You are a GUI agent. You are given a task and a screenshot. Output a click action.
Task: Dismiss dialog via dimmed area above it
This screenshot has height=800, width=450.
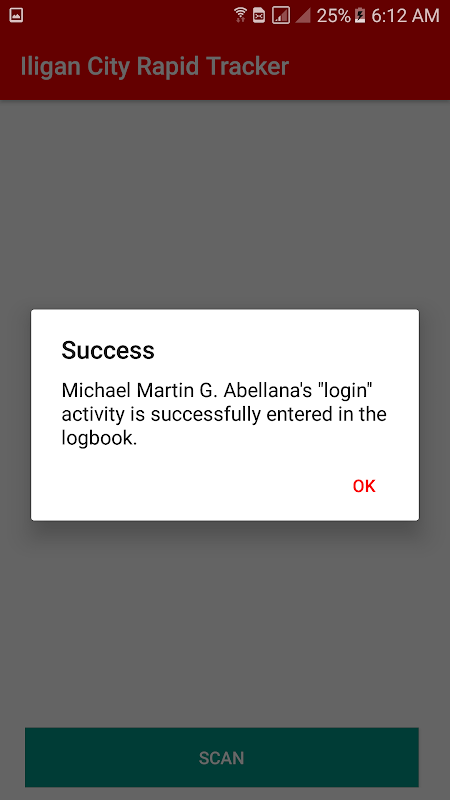224,204
